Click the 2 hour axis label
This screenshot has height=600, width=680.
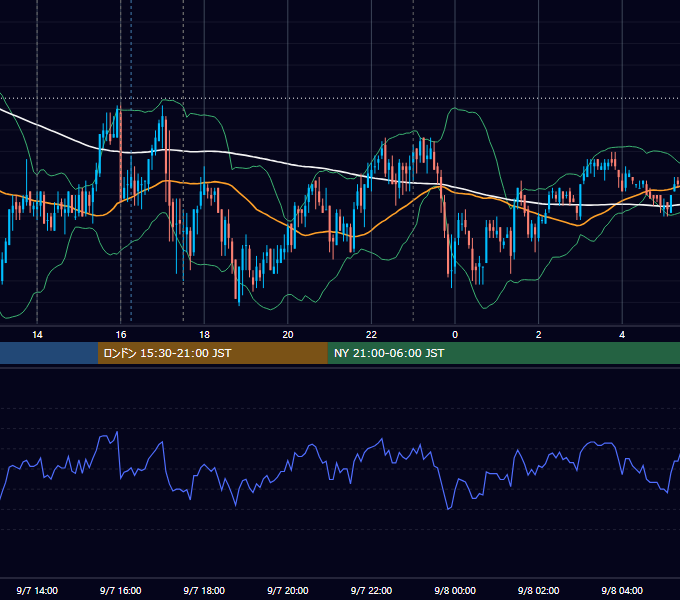coord(539,335)
